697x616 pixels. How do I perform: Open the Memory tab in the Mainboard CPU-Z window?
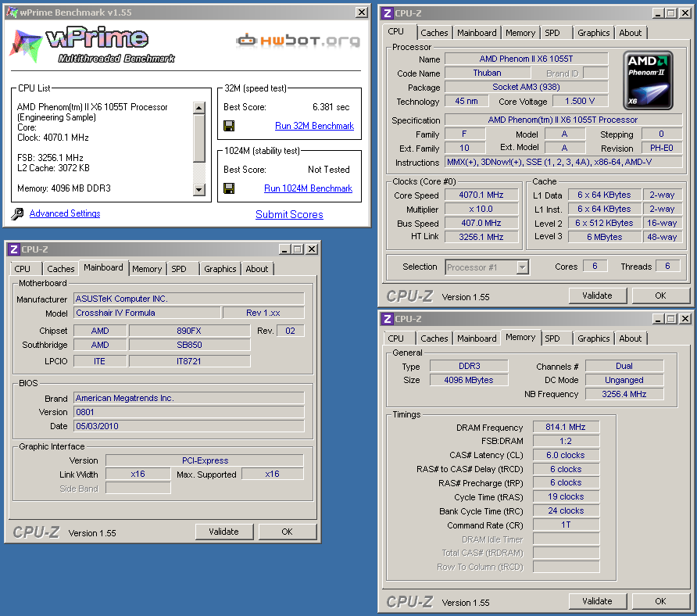(x=147, y=269)
